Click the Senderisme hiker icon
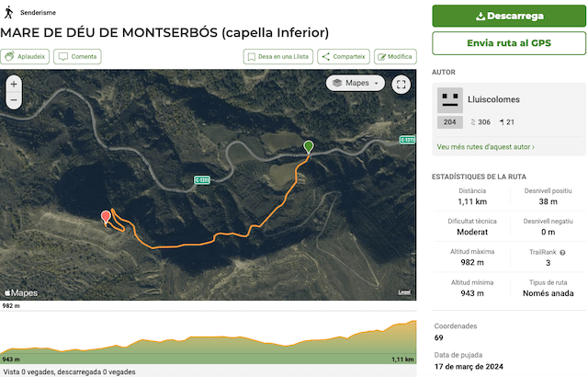Image resolution: width=588 pixels, height=377 pixels. (9, 14)
